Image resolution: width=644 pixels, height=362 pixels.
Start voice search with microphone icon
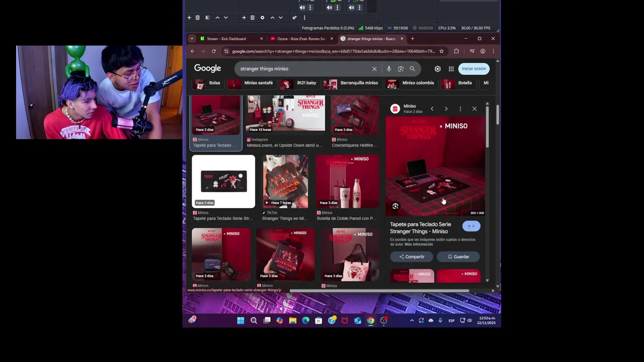point(388,69)
